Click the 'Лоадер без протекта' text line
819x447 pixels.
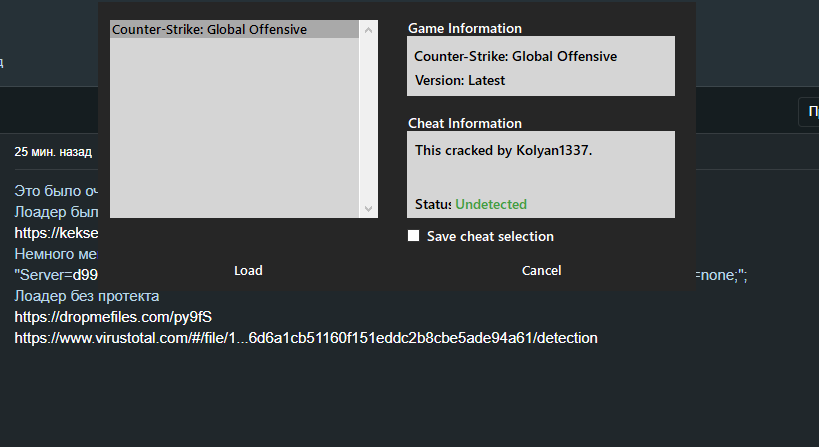[x=87, y=296]
